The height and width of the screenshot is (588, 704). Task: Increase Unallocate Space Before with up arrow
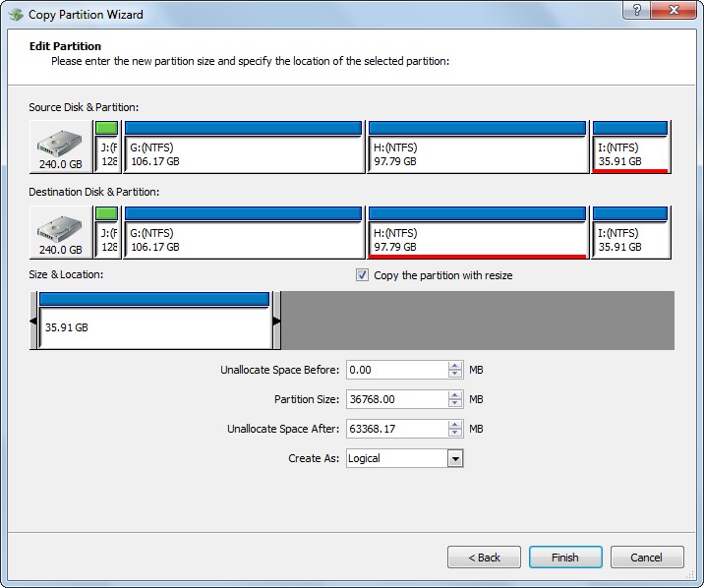tap(455, 366)
